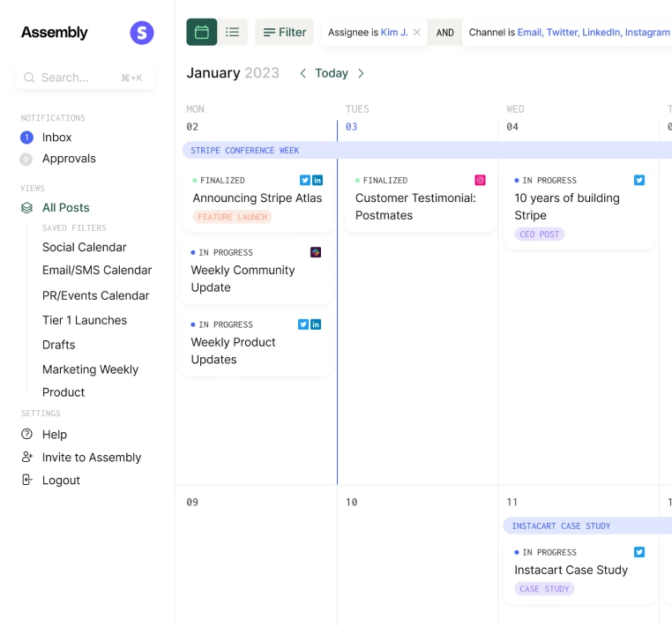
Task: Click the Help question mark icon
Action: [x=26, y=434]
